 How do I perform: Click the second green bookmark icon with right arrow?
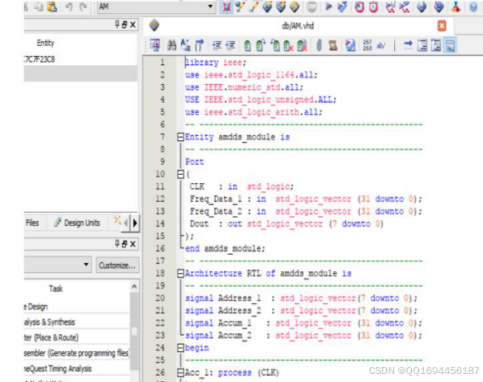click(261, 45)
